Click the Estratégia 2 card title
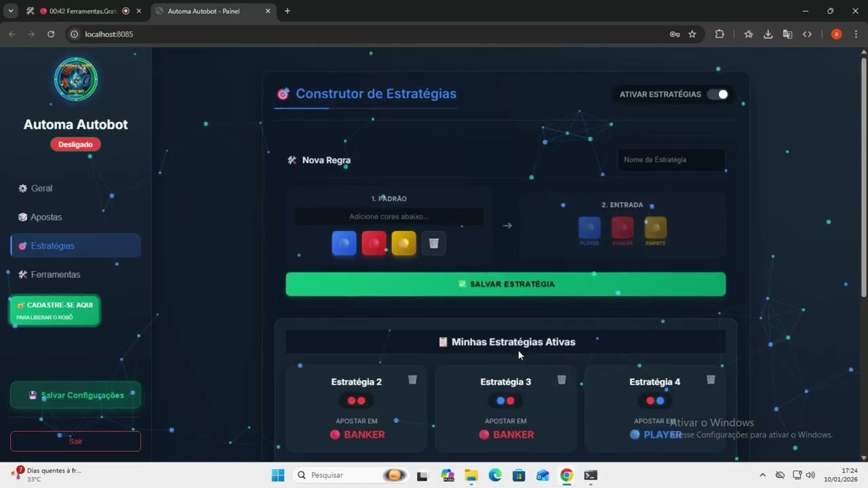Viewport: 868px width, 488px height. [357, 382]
